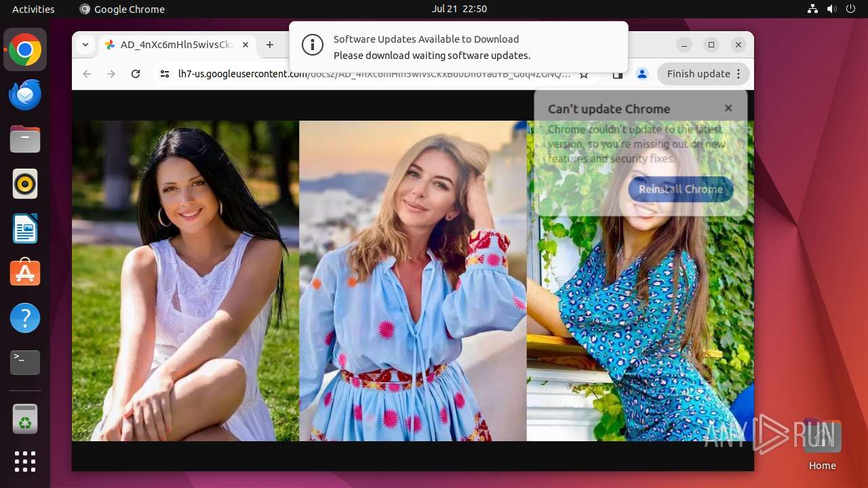The width and height of the screenshot is (868, 488).
Task: Open the Home folder desktop icon
Action: [x=822, y=445]
